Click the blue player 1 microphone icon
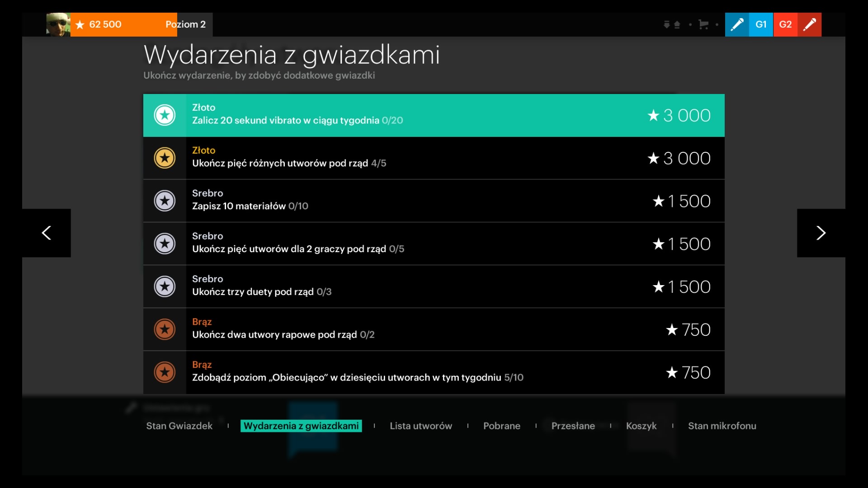Viewport: 868px width, 488px height. (x=737, y=24)
